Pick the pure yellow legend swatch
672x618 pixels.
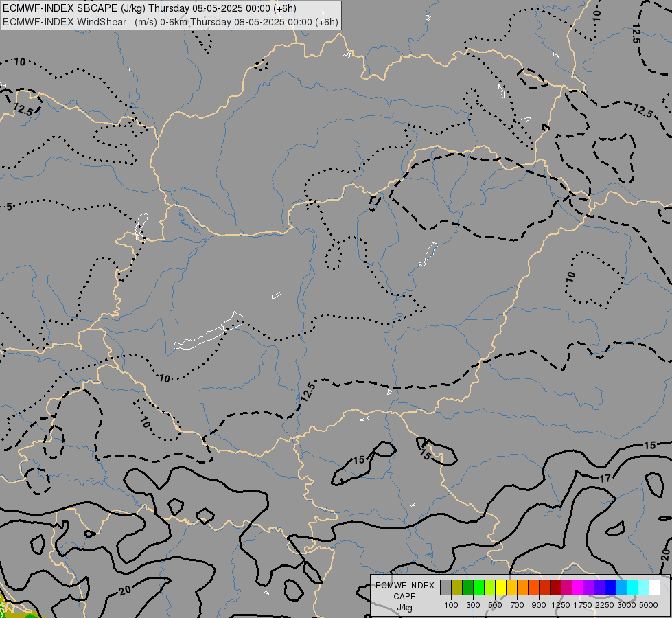point(500,587)
